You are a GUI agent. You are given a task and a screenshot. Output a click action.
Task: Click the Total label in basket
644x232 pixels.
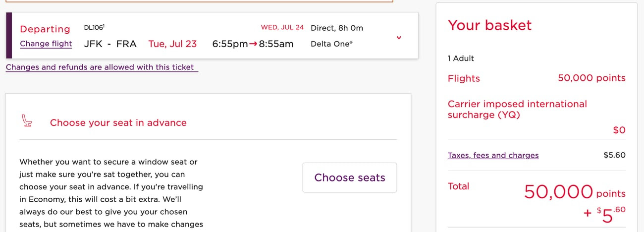coord(458,186)
